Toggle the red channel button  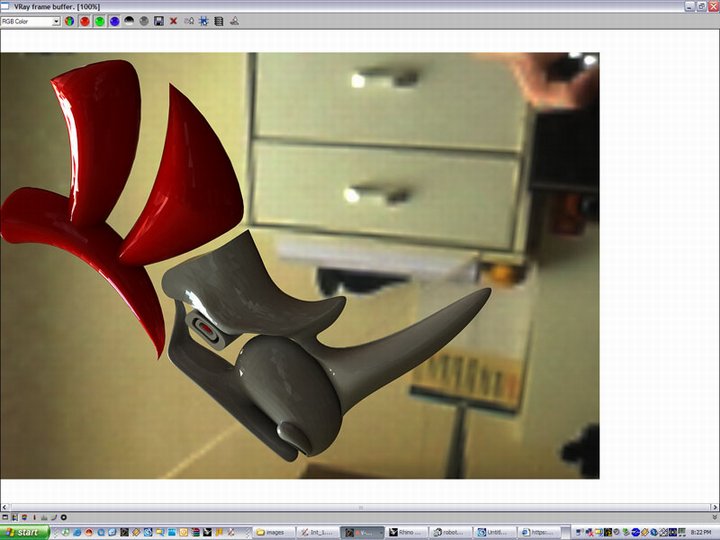(x=84, y=20)
